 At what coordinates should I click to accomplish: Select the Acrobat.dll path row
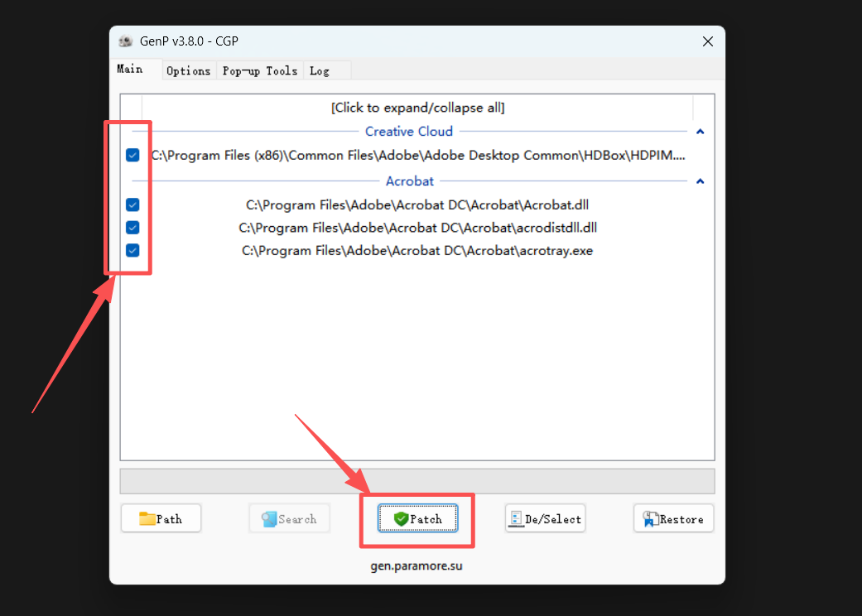(417, 205)
